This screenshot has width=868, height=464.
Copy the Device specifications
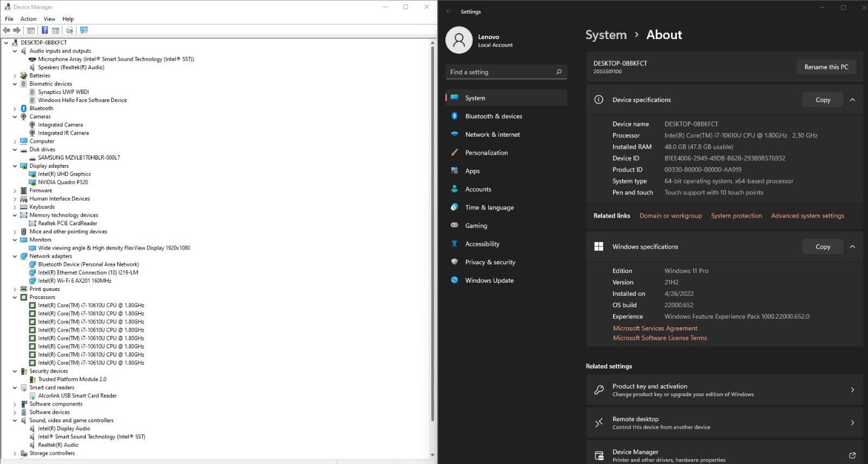coord(823,100)
